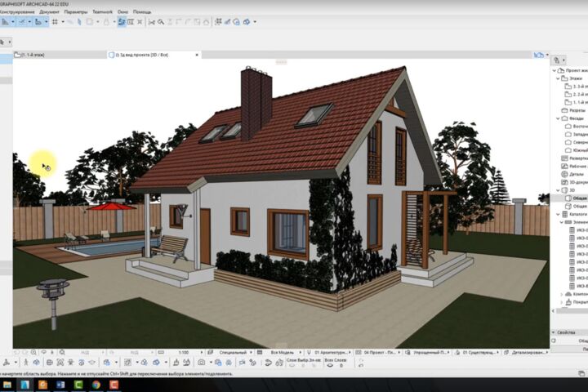Image resolution: width=588 pixels, height=392 pixels.
Task: Click the icon right of the floor plan window icon
Action: (x=140, y=22)
